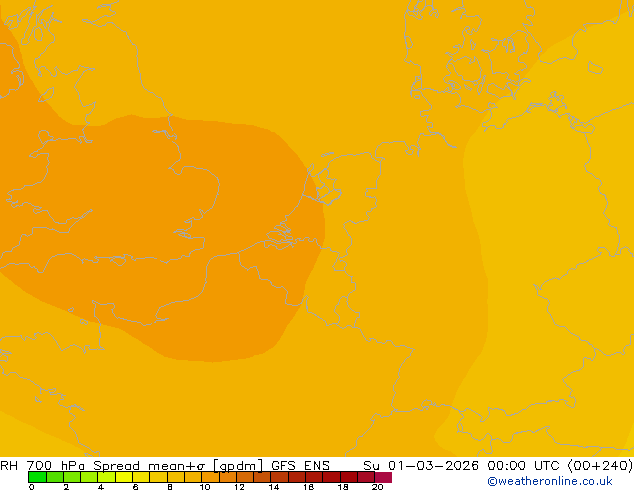Select the '00:00 UTC' time text
The height and width of the screenshot is (490, 634).
tap(523, 465)
